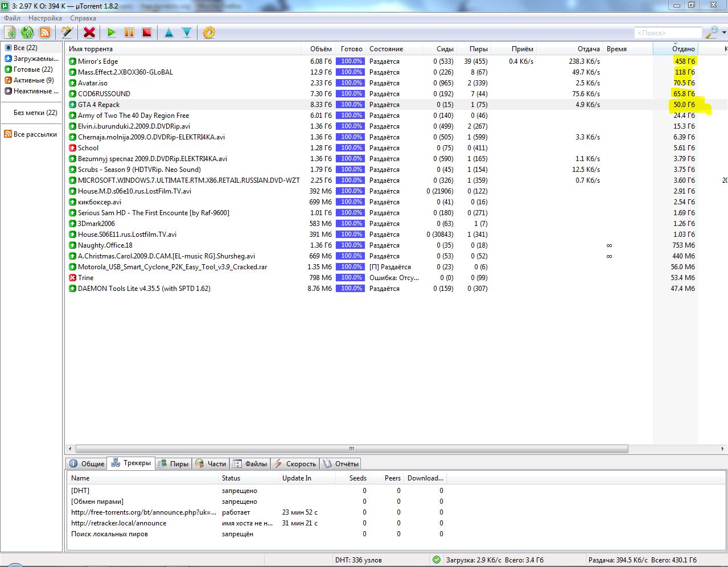This screenshot has height=567, width=728.
Task: Select Mass.Effect.2.XBOX360-GLoBAL torrent
Action: pos(397,72)
